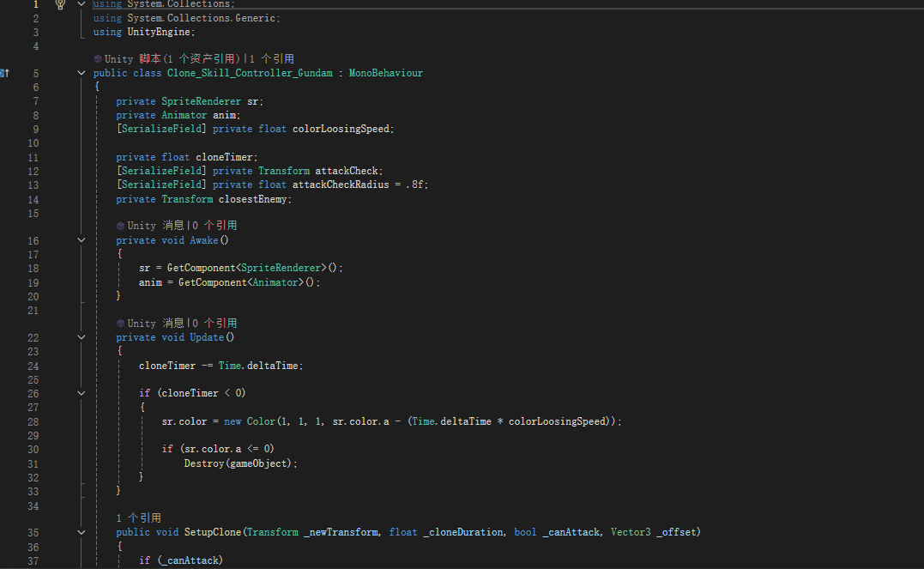Click GetComponent<SpriteRenderer>() call on line 18
The image size is (924, 569).
pyautogui.click(x=252, y=268)
